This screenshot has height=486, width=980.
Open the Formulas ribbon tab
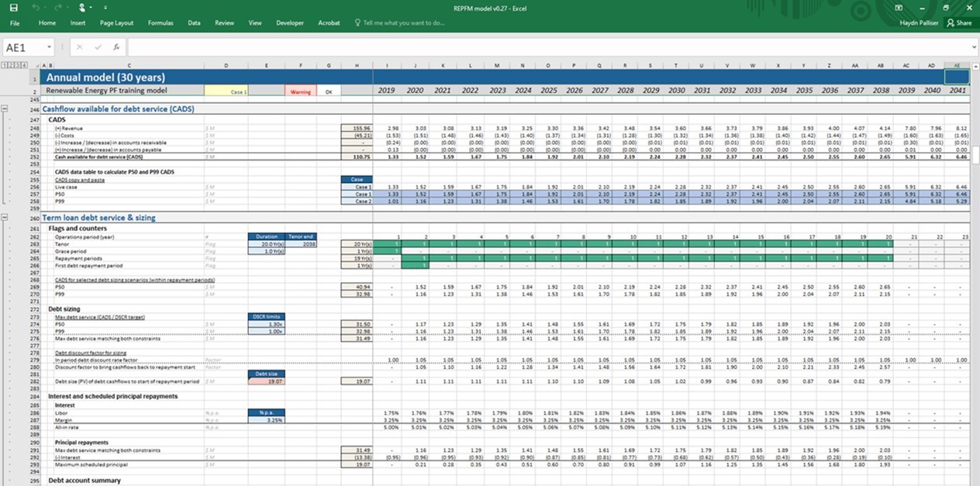(160, 23)
